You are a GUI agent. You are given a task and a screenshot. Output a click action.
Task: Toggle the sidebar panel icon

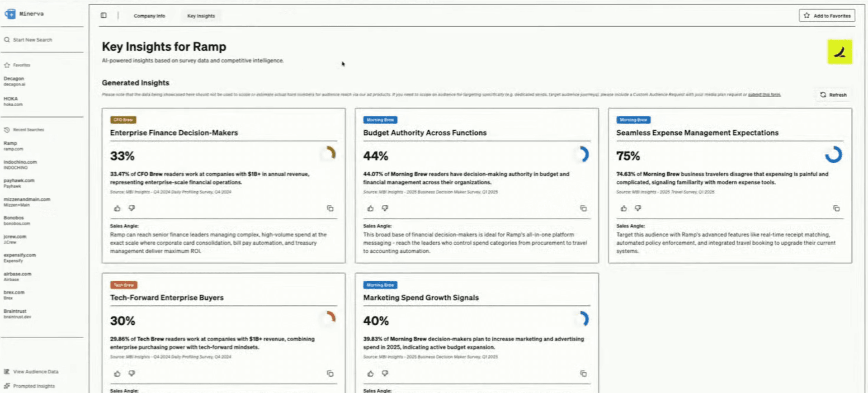pyautogui.click(x=104, y=15)
